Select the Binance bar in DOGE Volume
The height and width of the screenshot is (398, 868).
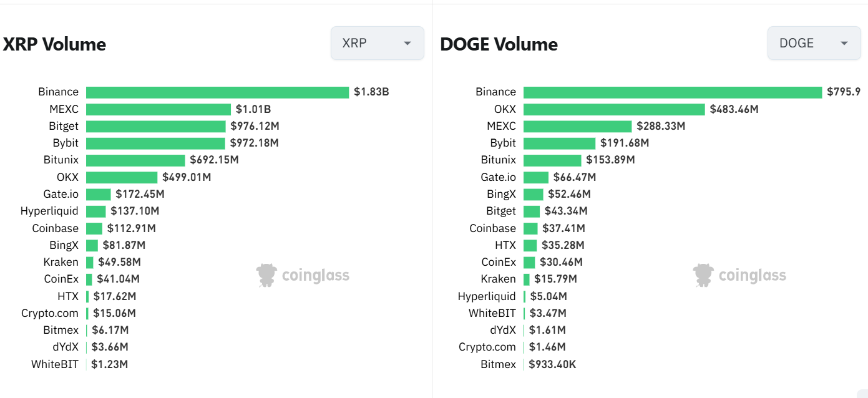[x=673, y=92]
